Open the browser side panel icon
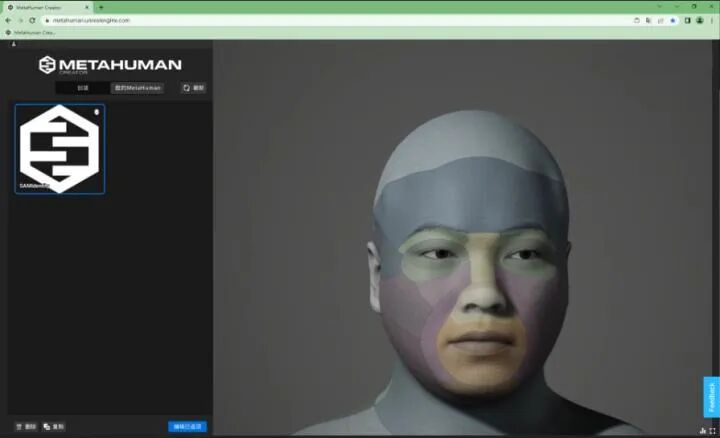Image resolution: width=720 pixels, height=438 pixels. 687,20
